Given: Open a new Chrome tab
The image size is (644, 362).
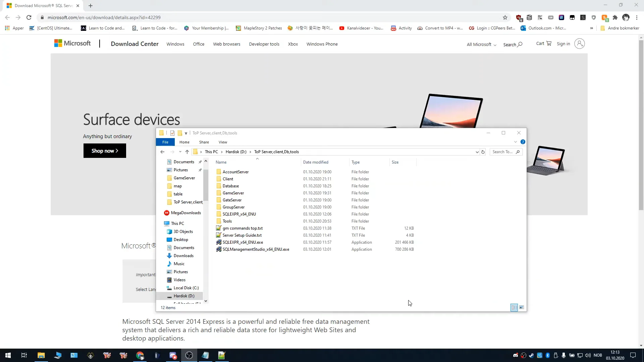Looking at the screenshot, I should coord(91,6).
